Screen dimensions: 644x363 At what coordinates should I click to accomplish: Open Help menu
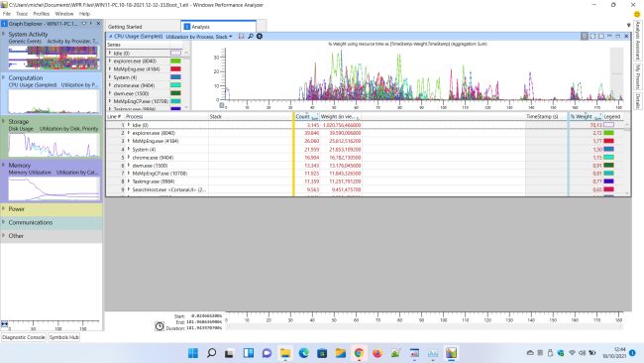84,14
